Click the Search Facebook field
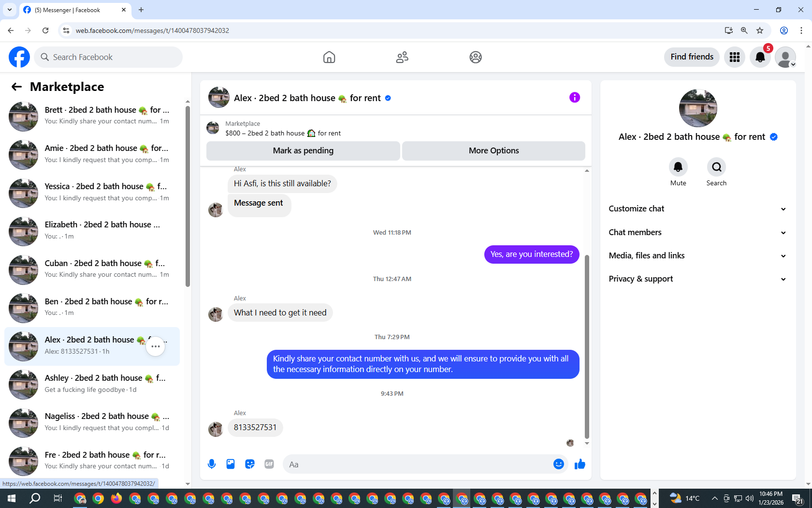This screenshot has height=508, width=812. [x=108, y=57]
